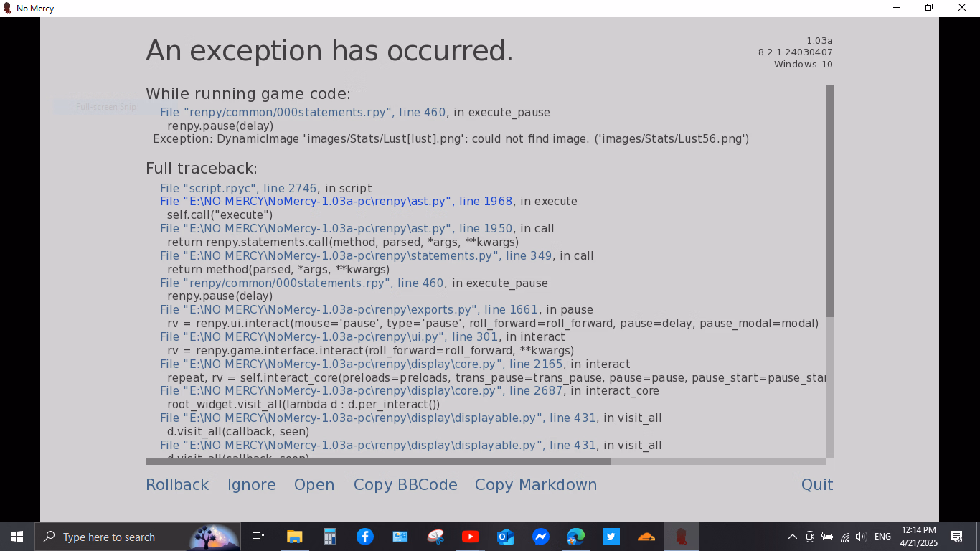
Task: Click the ENG language indicator
Action: pyautogui.click(x=883, y=537)
